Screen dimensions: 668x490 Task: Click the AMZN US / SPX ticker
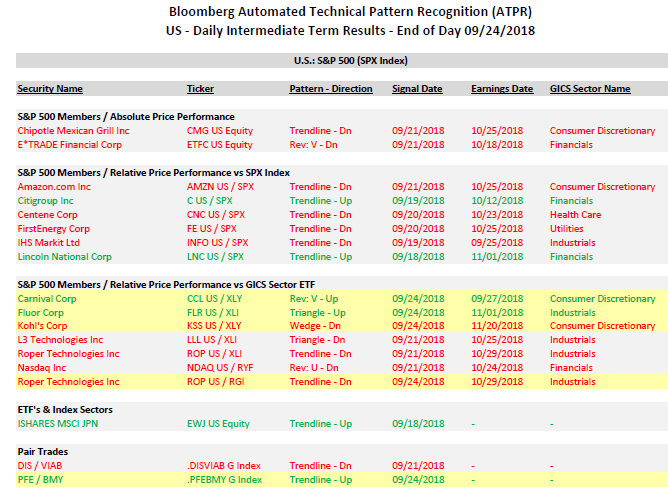coord(218,187)
